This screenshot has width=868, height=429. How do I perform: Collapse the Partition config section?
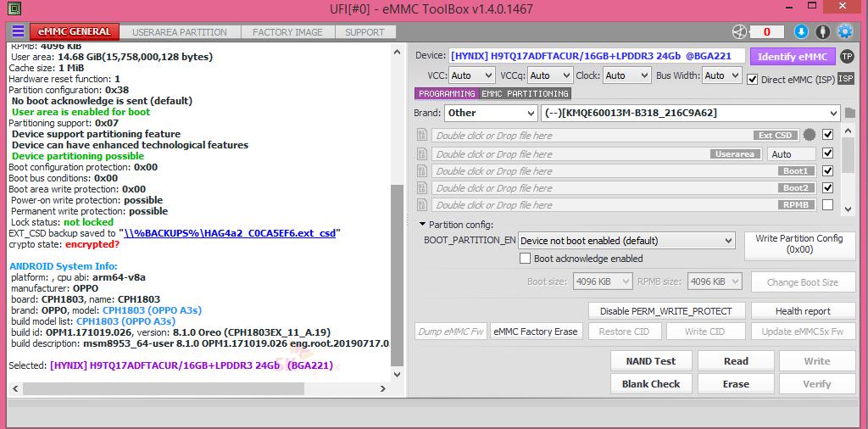423,224
